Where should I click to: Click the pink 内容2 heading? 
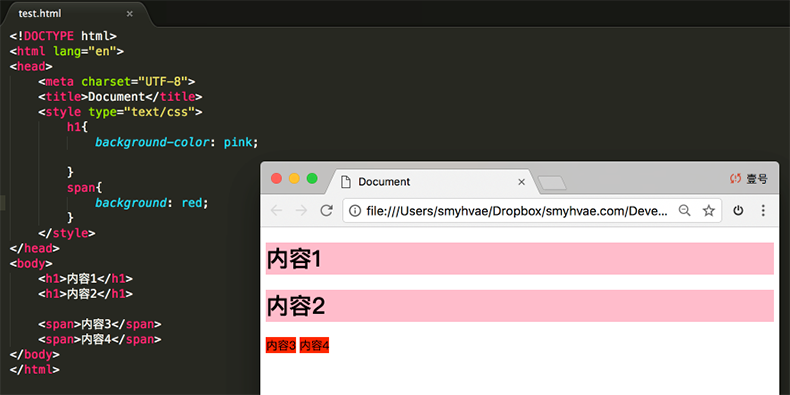coord(519,306)
